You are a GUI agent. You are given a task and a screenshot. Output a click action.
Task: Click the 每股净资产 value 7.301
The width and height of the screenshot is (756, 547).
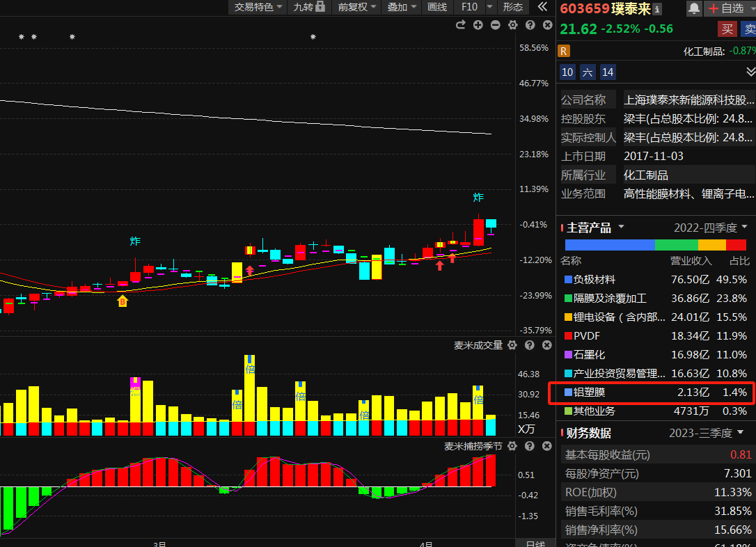(x=738, y=473)
